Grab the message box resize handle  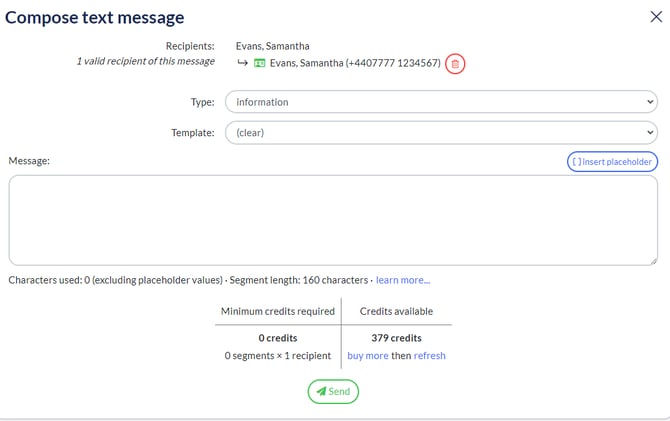(653, 261)
